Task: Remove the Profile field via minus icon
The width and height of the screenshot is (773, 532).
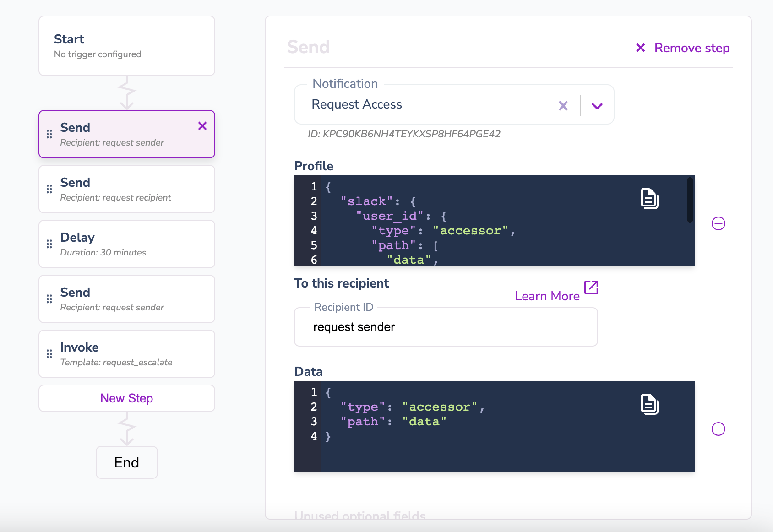Action: click(718, 223)
